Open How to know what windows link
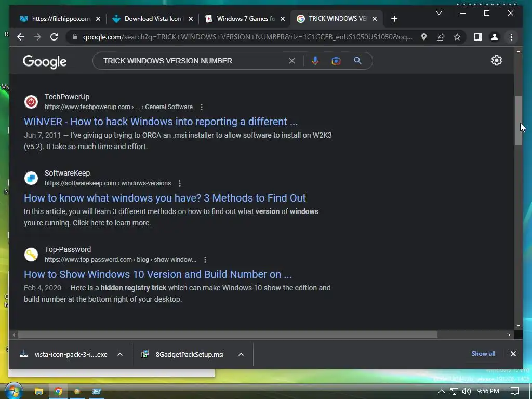Image resolution: width=532 pixels, height=399 pixels. pyautogui.click(x=165, y=198)
